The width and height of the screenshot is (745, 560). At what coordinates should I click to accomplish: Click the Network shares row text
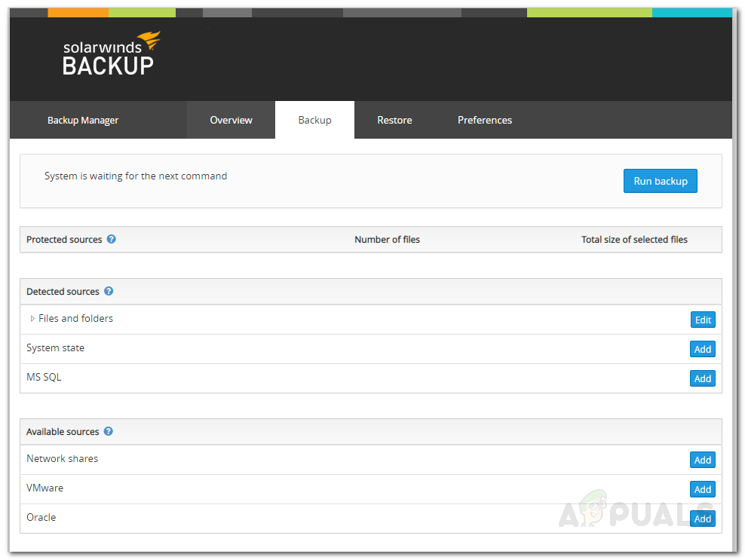coord(63,458)
